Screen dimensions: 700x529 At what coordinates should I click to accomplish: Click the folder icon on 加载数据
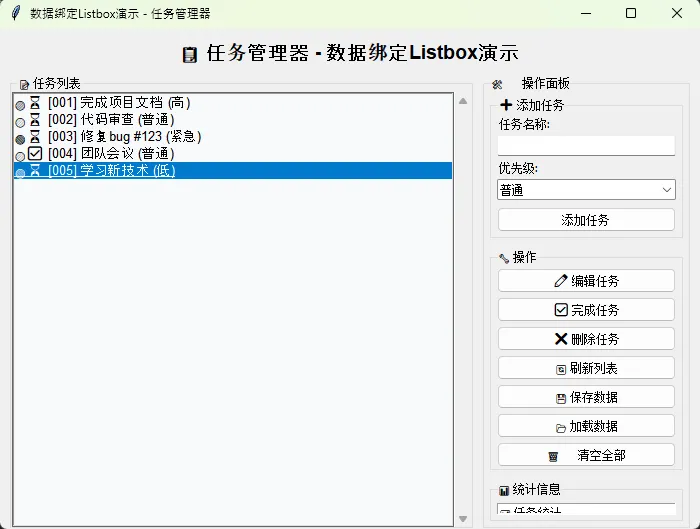[561, 427]
